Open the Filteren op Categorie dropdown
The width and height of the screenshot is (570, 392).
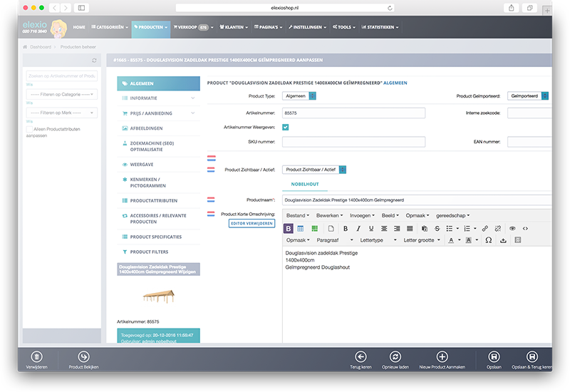click(62, 95)
